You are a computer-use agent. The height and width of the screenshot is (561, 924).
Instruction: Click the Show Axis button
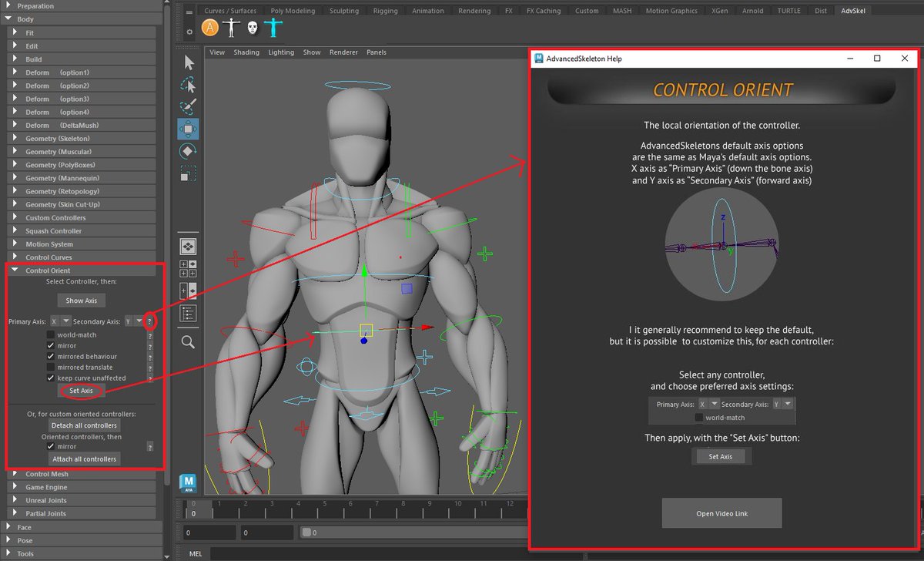pyautogui.click(x=81, y=301)
